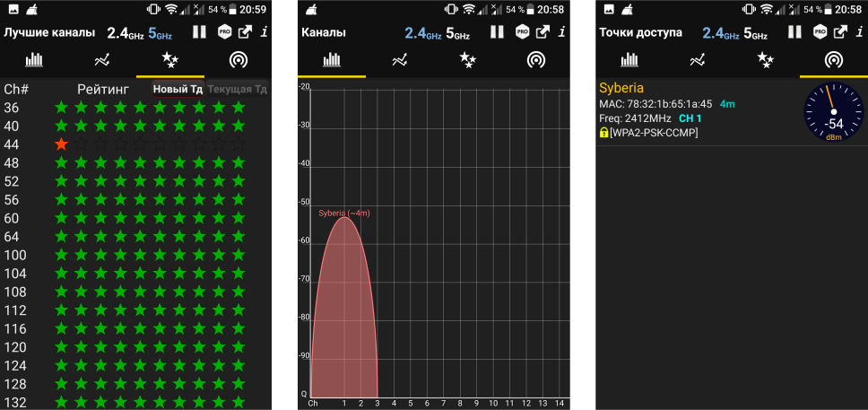Open access points tab in Лучшие каналы screen

point(239,60)
